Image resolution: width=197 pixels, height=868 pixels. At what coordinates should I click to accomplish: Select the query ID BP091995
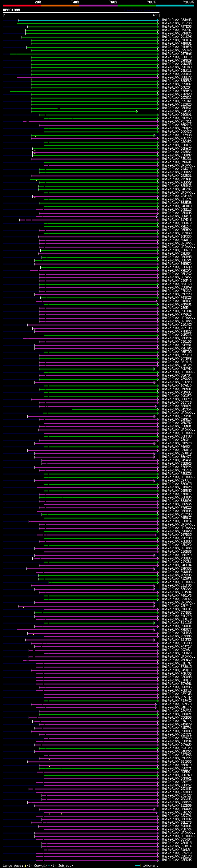[11, 10]
